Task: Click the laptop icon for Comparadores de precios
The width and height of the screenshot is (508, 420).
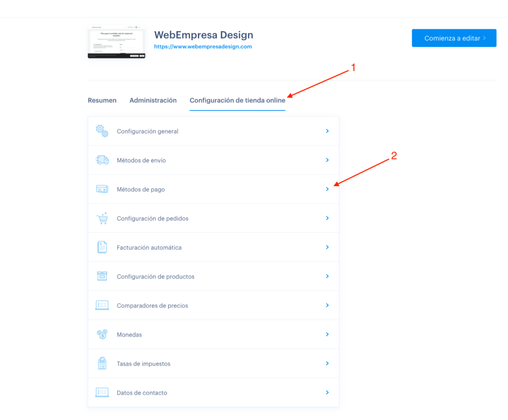Action: pyautogui.click(x=102, y=305)
